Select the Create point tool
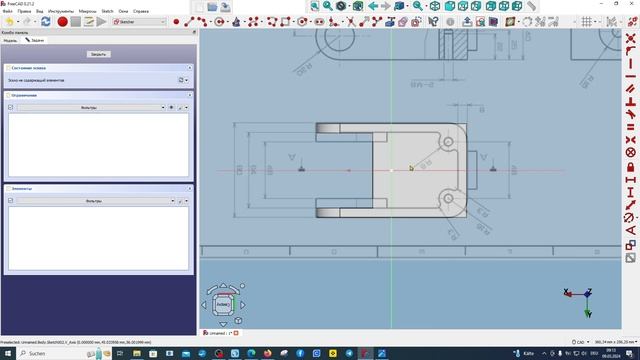The height and width of the screenshot is (360, 640). point(176,22)
